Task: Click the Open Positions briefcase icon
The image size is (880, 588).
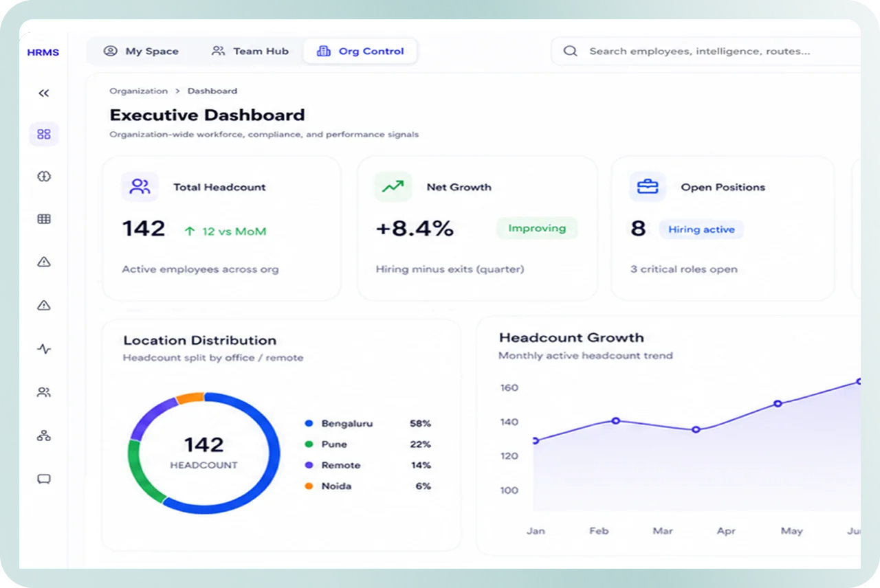Action: [648, 187]
